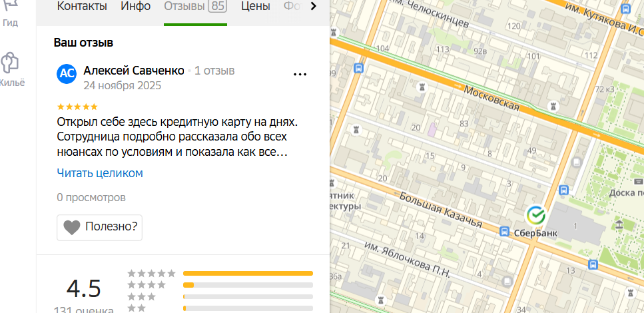Image resolution: width=644 pixels, height=313 pixels.
Task: Open the Жильё section in the sidebar
Action: pyautogui.click(x=11, y=70)
